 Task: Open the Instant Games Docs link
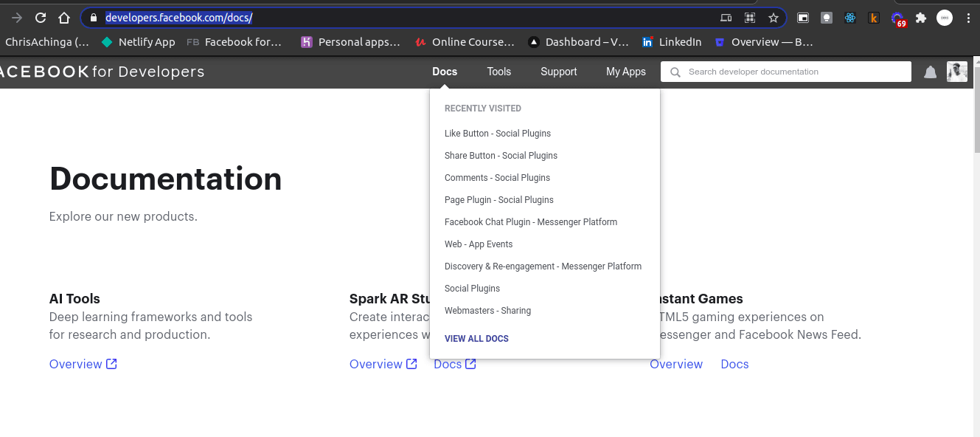tap(734, 364)
